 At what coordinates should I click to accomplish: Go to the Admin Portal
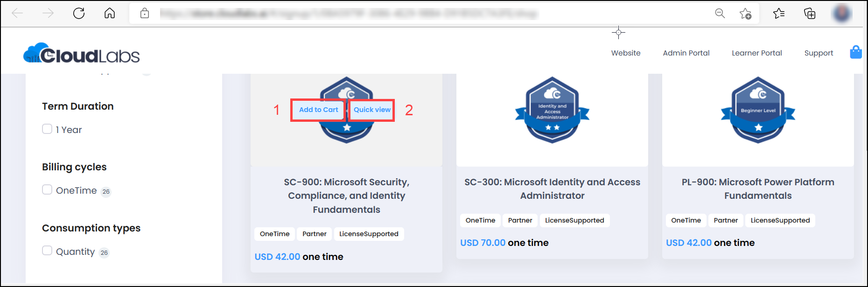686,53
